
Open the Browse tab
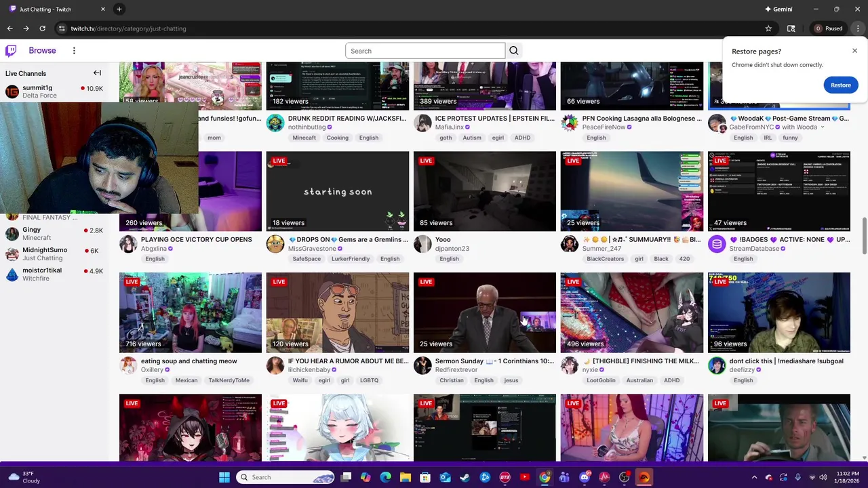42,51
